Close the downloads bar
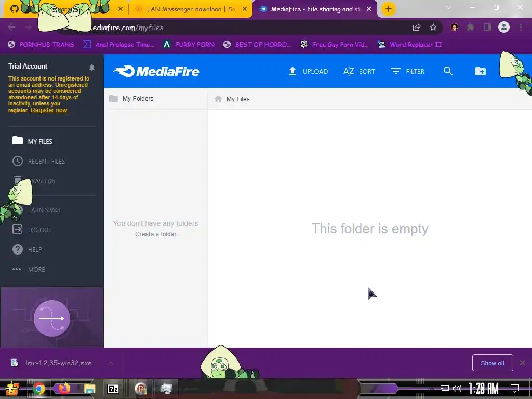532x399 pixels. [x=523, y=363]
